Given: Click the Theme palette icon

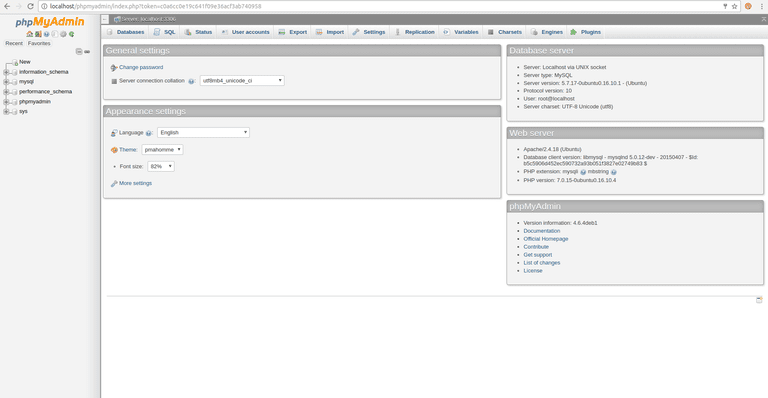Looking at the screenshot, I should (x=114, y=150).
